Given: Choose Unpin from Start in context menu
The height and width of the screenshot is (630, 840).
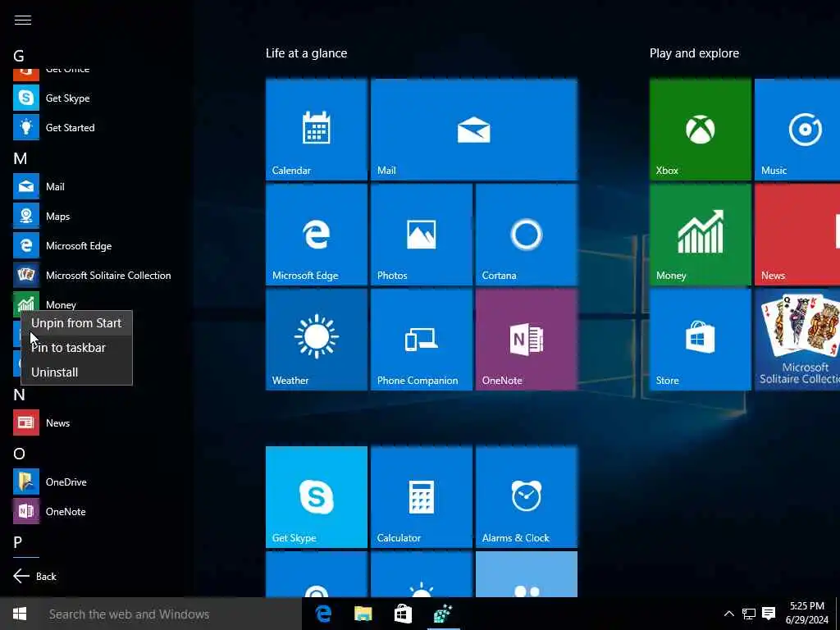Looking at the screenshot, I should click(76, 323).
